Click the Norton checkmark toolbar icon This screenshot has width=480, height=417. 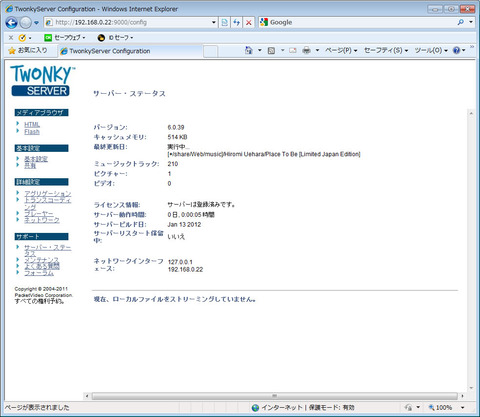click(x=22, y=38)
